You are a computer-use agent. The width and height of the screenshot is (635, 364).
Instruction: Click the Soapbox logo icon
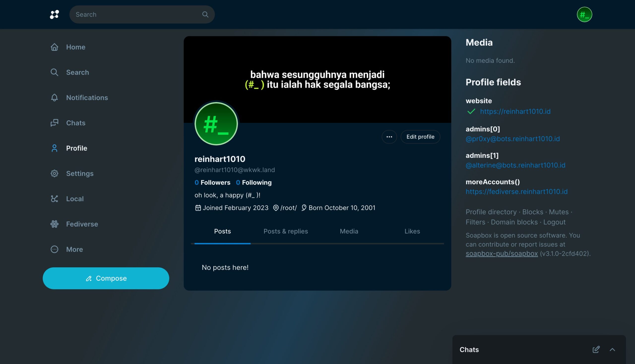tap(54, 15)
